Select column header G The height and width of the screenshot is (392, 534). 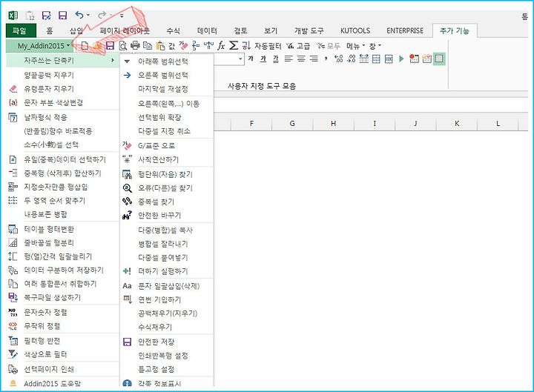(x=292, y=124)
